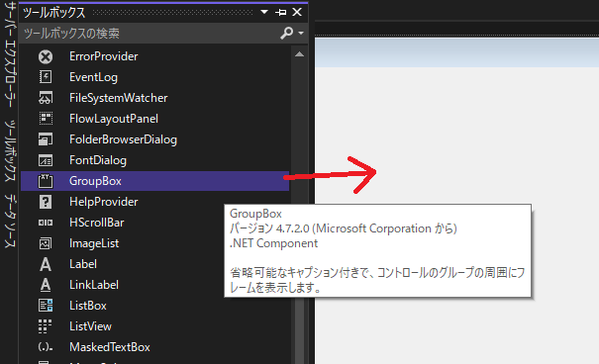The height and width of the screenshot is (364, 599).
Task: Click the ListBox icon
Action: point(46,306)
